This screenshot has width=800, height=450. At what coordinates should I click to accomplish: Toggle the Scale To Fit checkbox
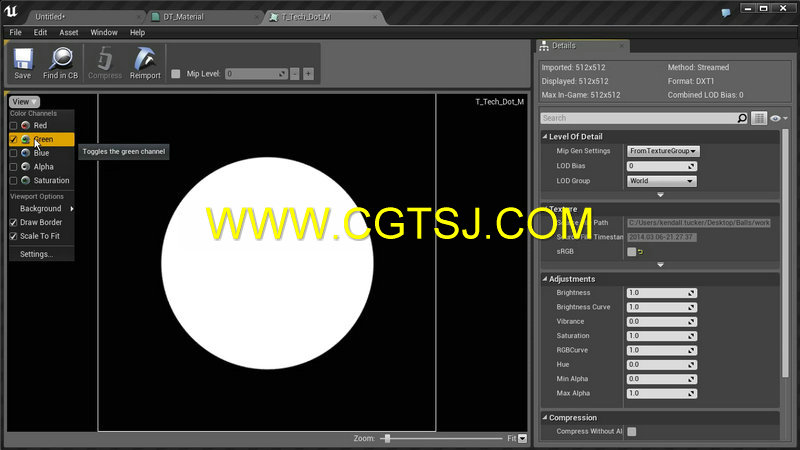pos(14,236)
